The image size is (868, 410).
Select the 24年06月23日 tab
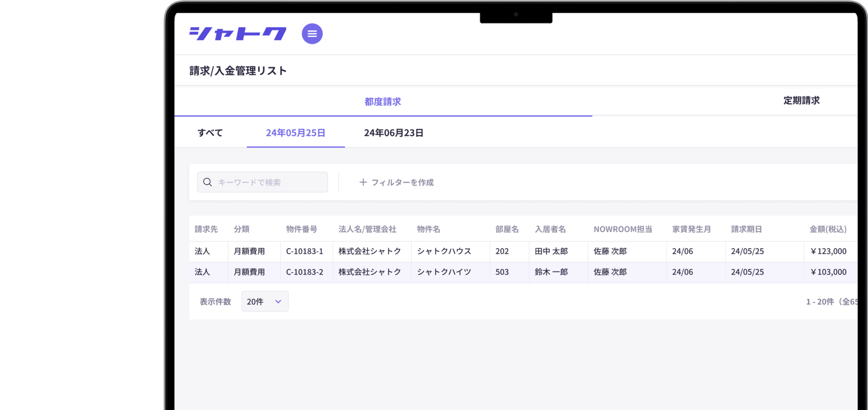(x=393, y=133)
